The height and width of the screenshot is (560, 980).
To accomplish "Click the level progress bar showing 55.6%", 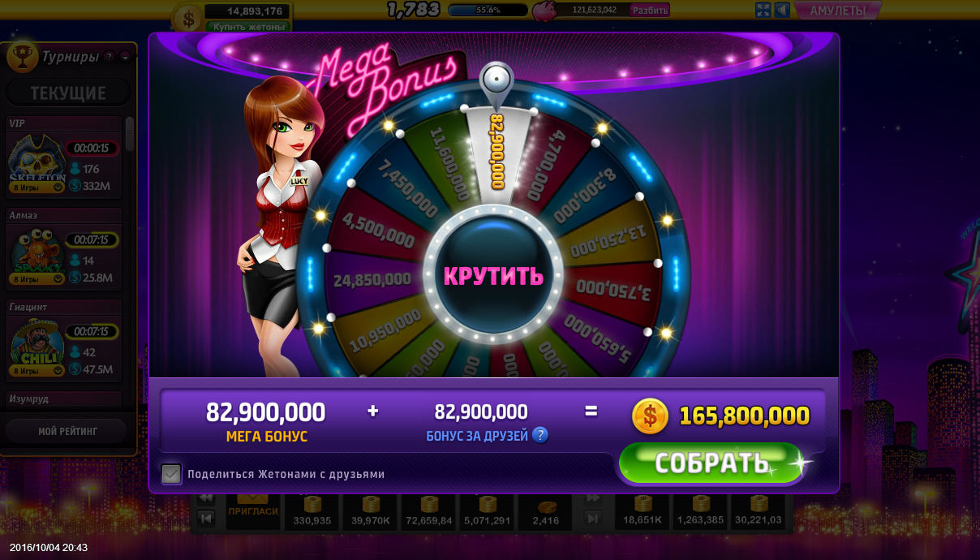I will tap(488, 11).
